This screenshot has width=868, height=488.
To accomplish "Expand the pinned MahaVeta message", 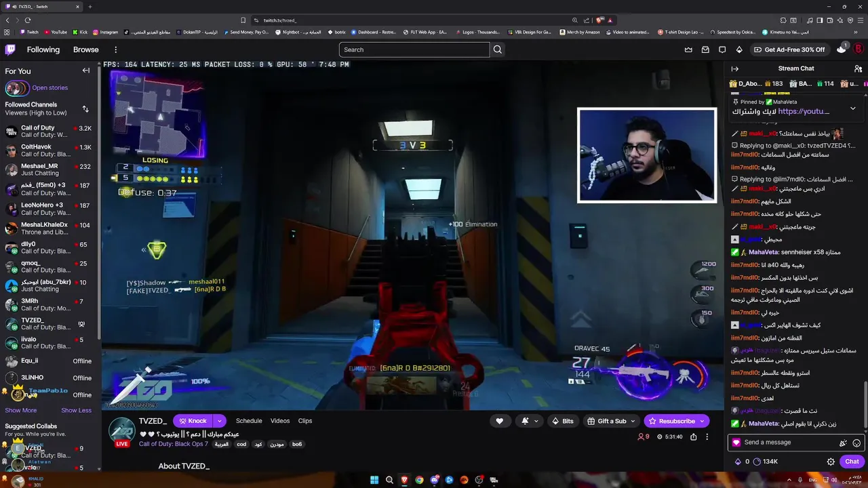I will tap(852, 108).
